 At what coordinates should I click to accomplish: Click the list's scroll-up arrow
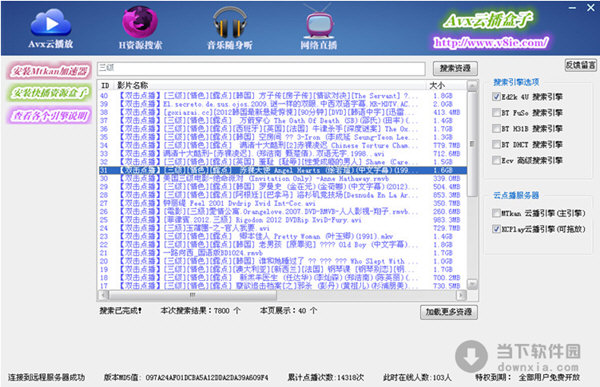point(472,86)
